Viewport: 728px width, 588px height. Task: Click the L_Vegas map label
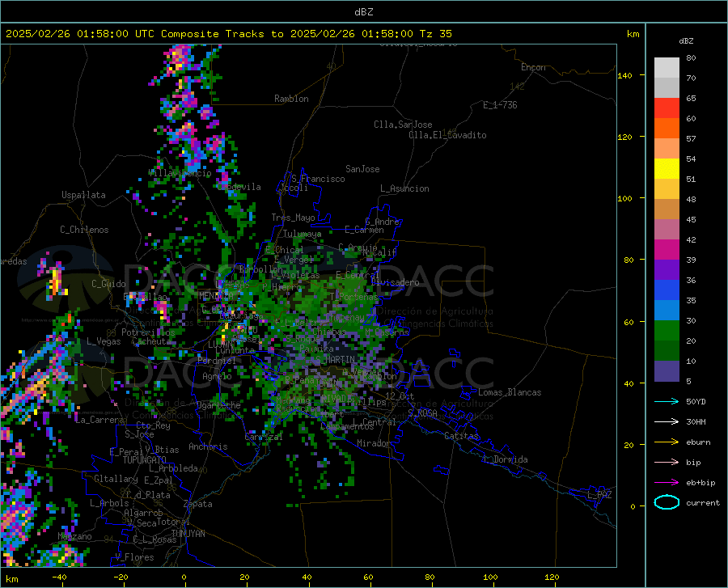tap(104, 341)
